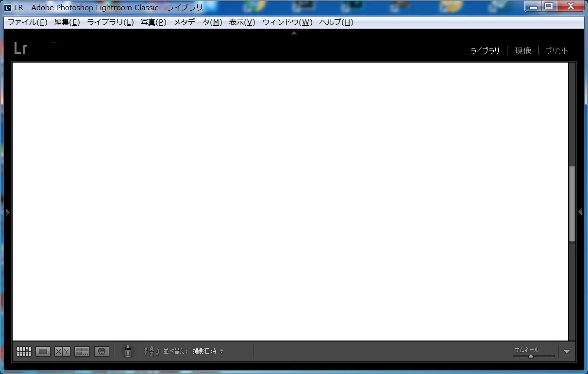588x374 pixels.
Task: Maximize the Lightroom window
Action: (549, 6)
